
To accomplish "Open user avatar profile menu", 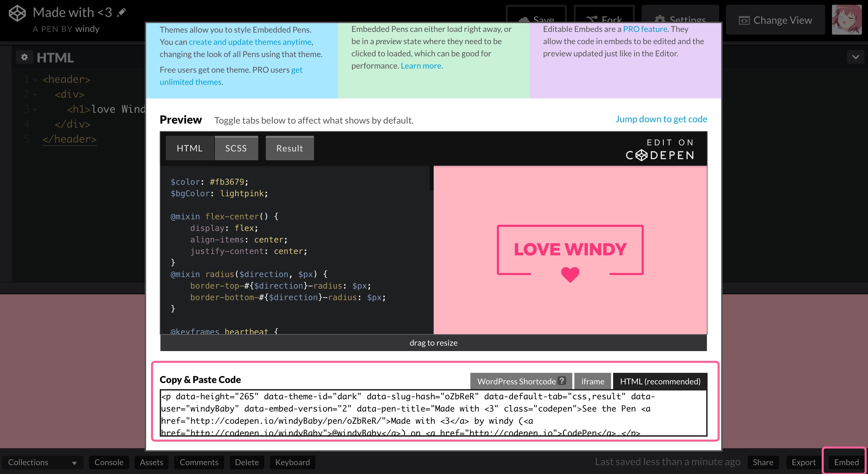I will click(847, 20).
